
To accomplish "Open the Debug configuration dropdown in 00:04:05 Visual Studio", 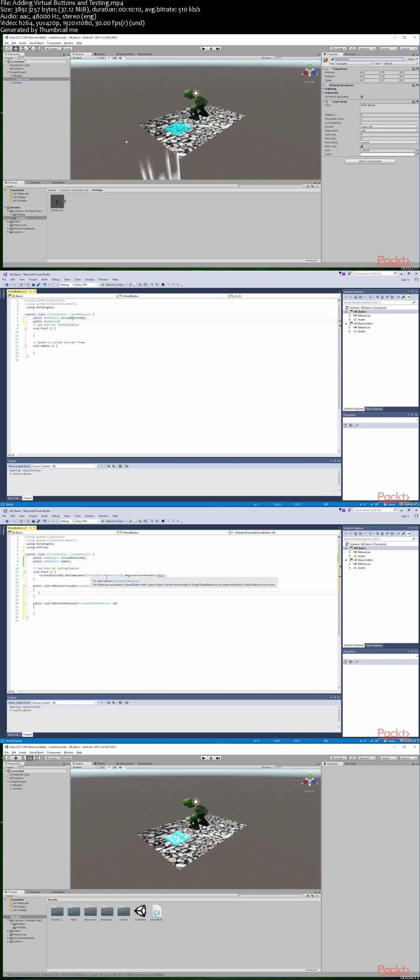I will pos(67,285).
